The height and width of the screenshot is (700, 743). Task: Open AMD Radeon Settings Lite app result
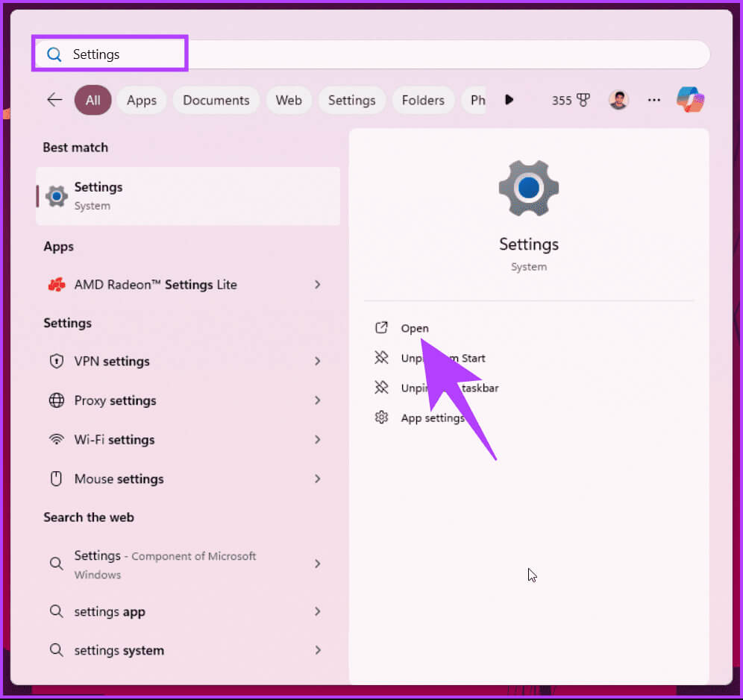click(x=188, y=285)
